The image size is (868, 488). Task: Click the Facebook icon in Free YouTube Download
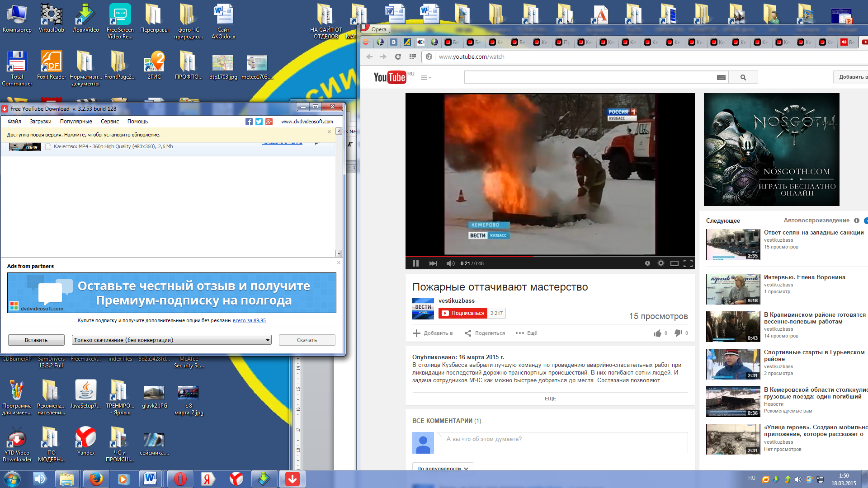pyautogui.click(x=249, y=122)
